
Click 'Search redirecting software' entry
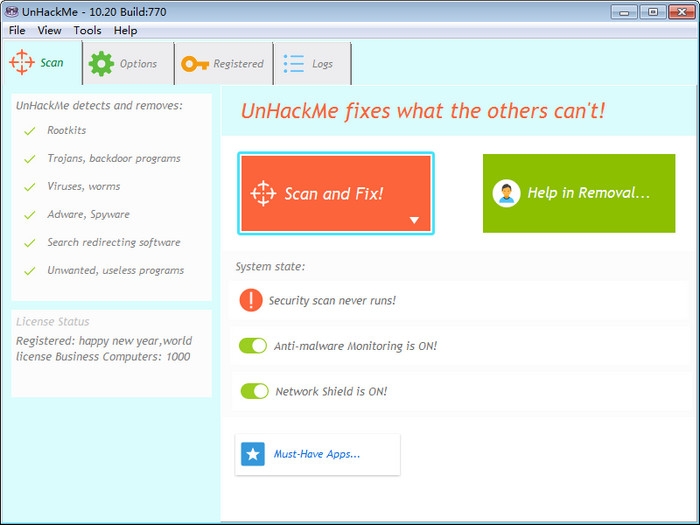pos(114,242)
